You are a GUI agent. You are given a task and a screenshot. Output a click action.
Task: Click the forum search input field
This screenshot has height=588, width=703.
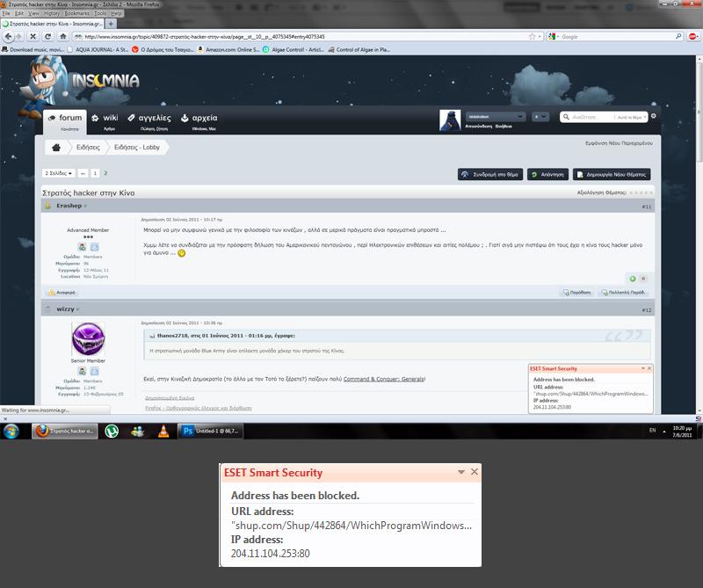tap(591, 117)
